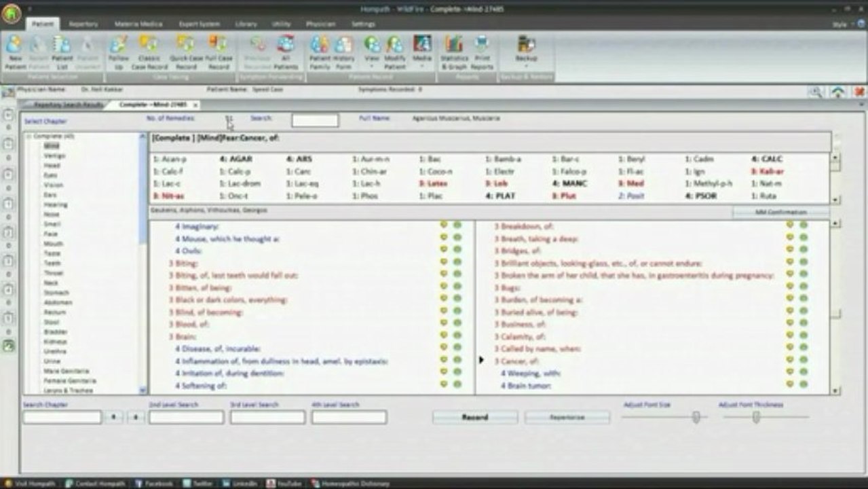Open Visit Hompath link in bottom bar

pos(32,484)
